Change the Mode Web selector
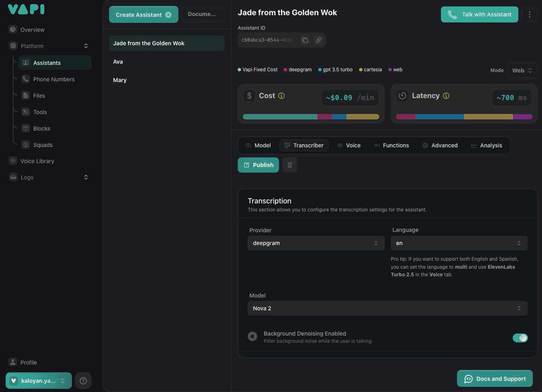 pyautogui.click(x=522, y=70)
